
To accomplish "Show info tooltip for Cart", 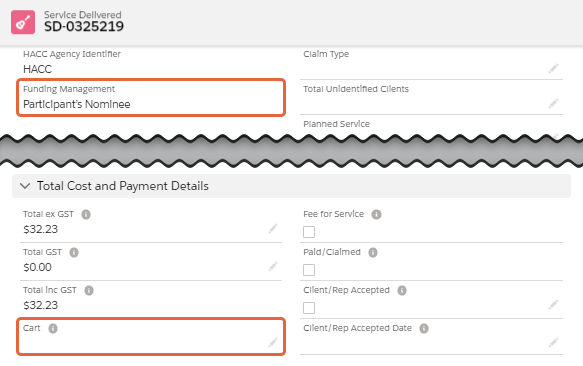I will point(53,328).
